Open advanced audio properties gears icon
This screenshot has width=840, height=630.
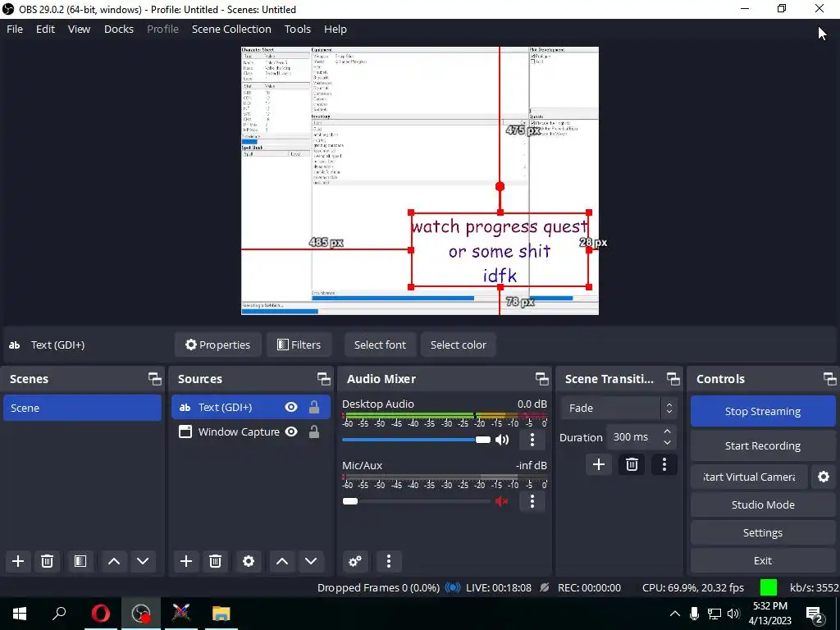pyautogui.click(x=355, y=561)
